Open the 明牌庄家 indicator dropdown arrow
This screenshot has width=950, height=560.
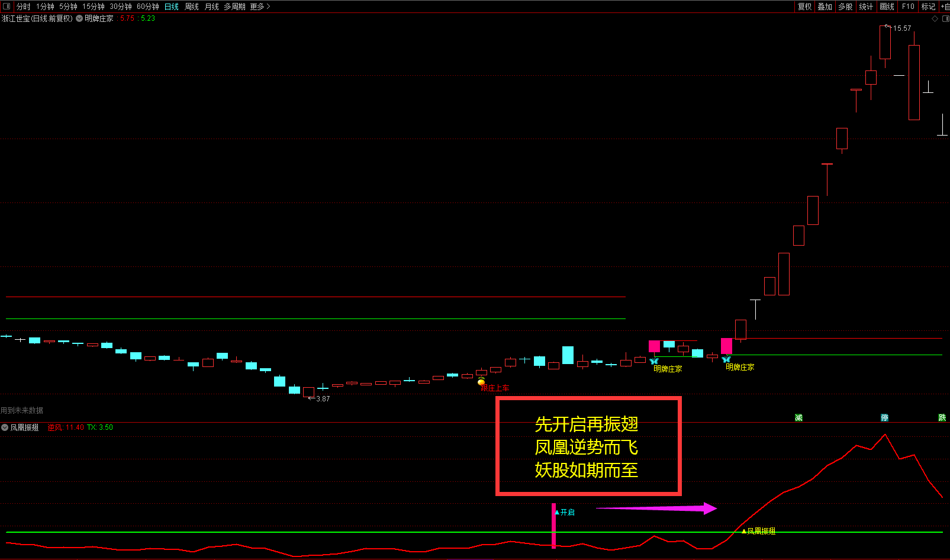79,18
